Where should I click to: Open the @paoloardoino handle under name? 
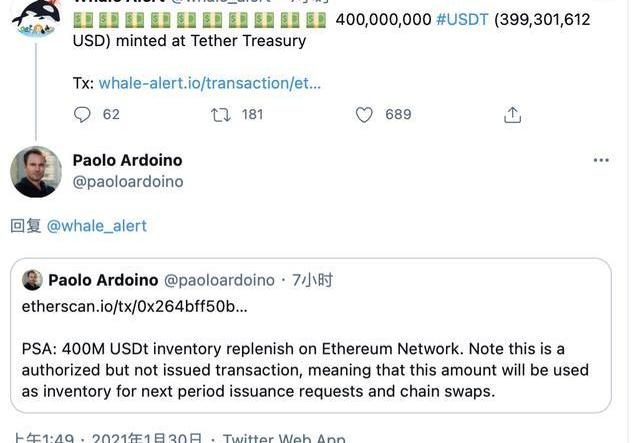128,182
